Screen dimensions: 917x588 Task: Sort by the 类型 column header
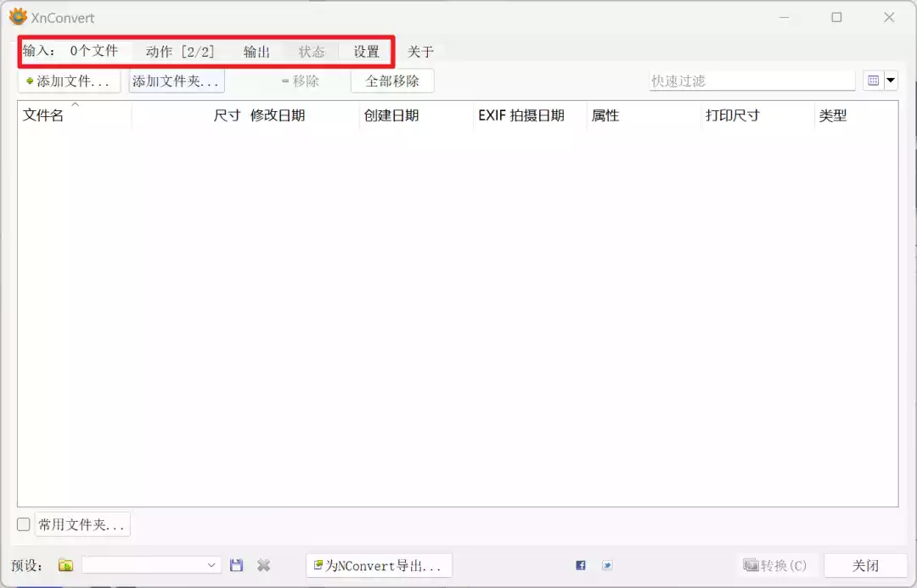tap(856, 115)
